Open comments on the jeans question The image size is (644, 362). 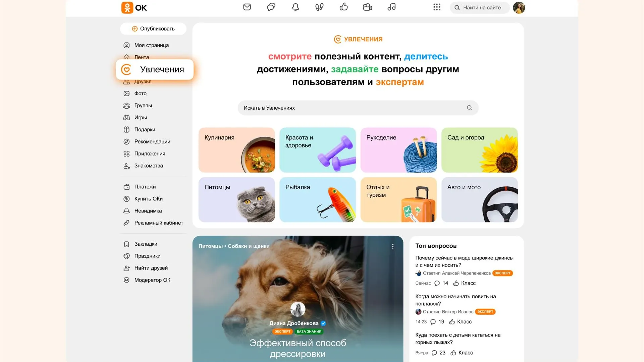tap(441, 283)
